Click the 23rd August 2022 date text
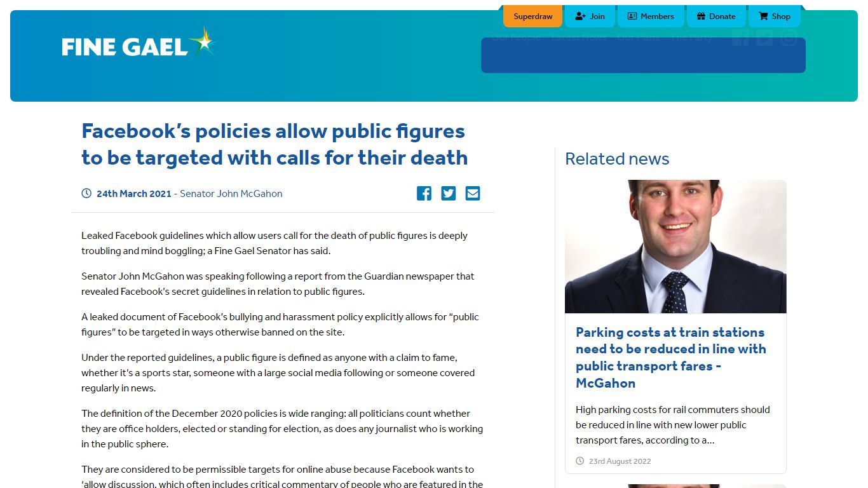868x488 pixels. (x=620, y=461)
